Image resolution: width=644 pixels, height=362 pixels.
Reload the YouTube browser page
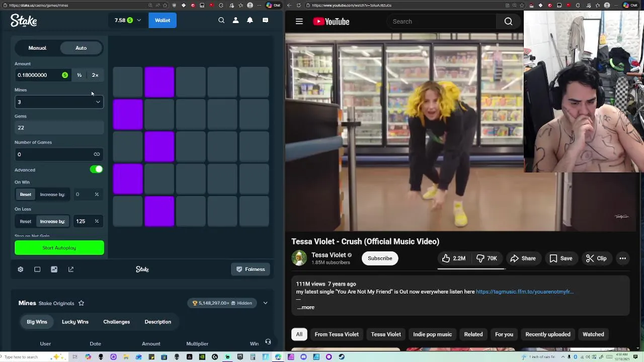point(299,5)
